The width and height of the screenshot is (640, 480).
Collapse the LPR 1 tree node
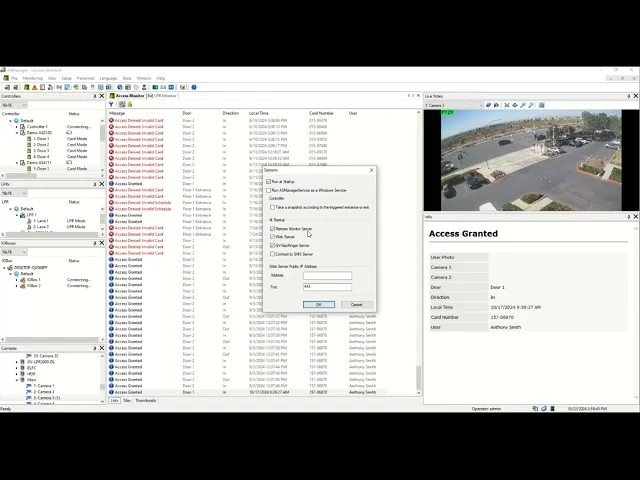coord(17,215)
